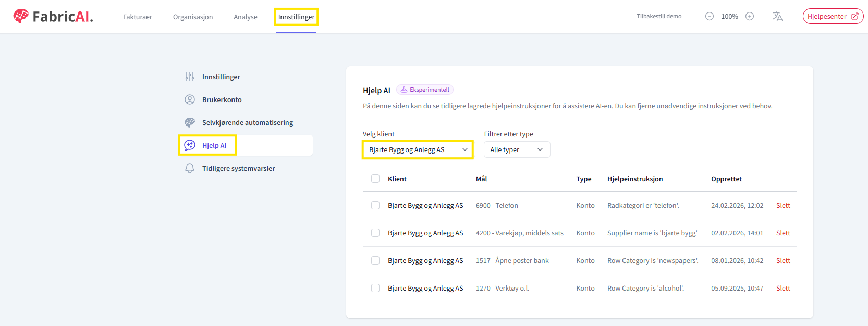Click the FabricAI logo
Screen dimensions: 868x326
[53, 17]
